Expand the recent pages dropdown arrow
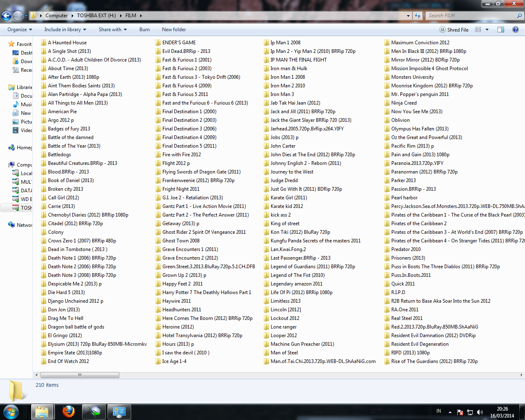 point(26,16)
